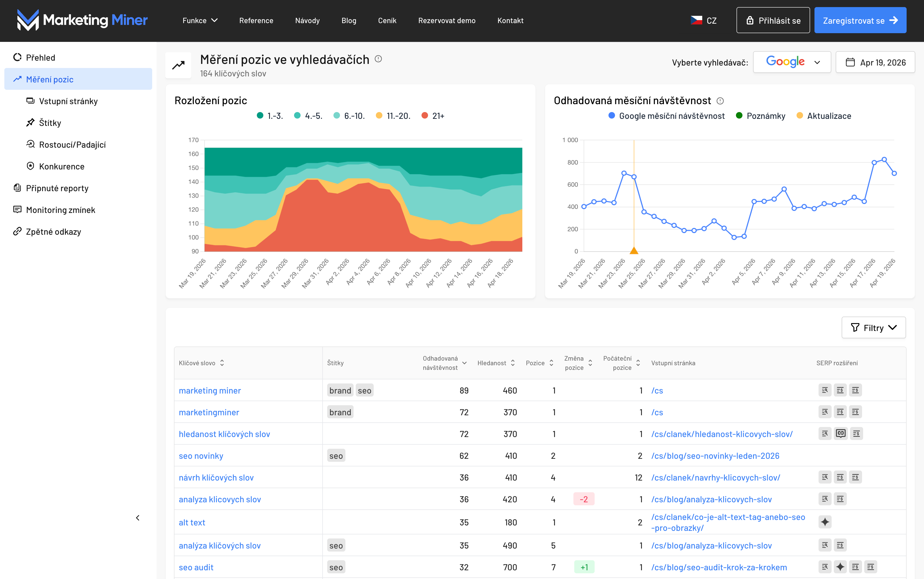This screenshot has height=579, width=924.
Task: Open the Google search engine dropdown
Action: (792, 62)
